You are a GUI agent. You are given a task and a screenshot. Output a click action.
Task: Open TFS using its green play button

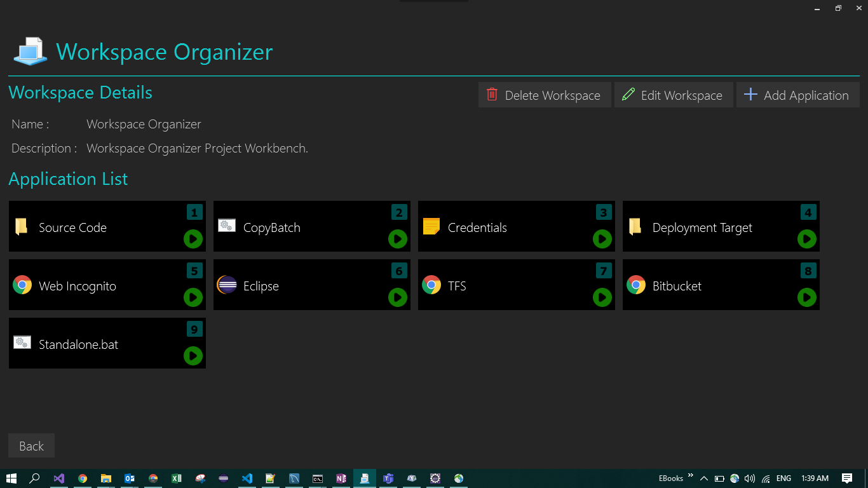click(602, 297)
